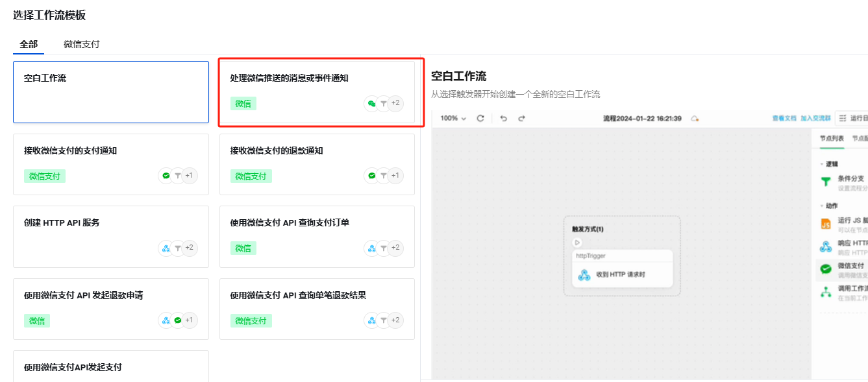The height and width of the screenshot is (382, 868).
Task: Click the play button on the trigger node
Action: pos(577,243)
